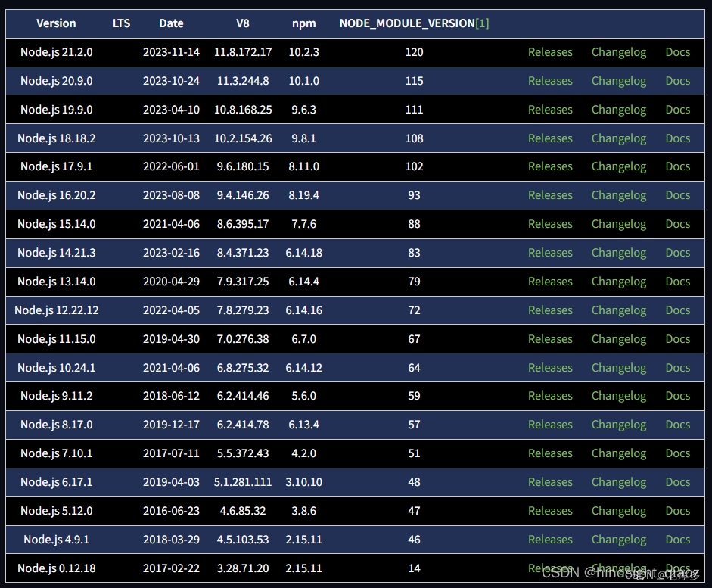This screenshot has height=588, width=712.
Task: Open Changelog for Node.js 7.10.1
Action: pos(618,453)
